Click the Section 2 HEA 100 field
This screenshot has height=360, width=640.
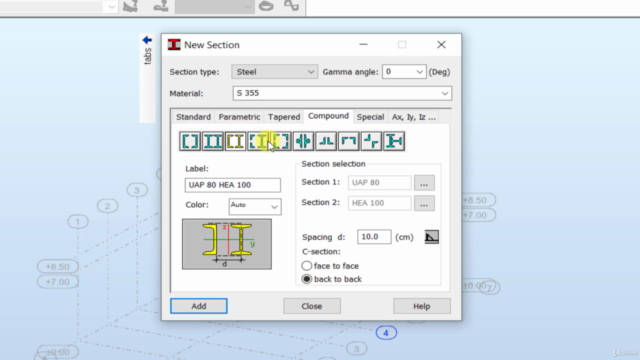tap(380, 203)
